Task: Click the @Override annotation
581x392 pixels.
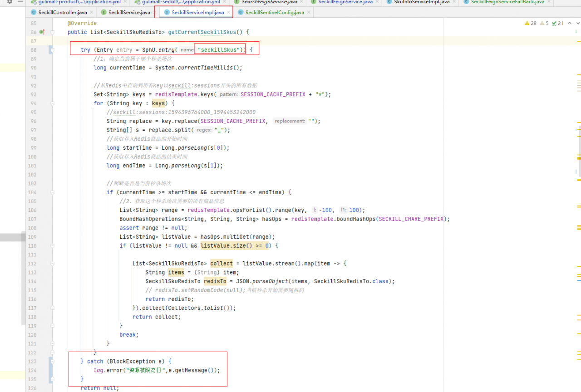Action: click(82, 23)
